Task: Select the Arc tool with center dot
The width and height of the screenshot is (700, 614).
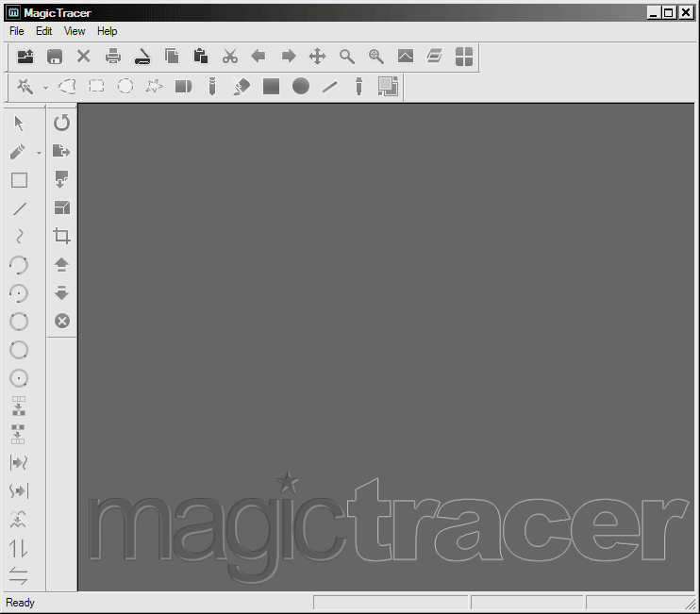Action: [19, 293]
